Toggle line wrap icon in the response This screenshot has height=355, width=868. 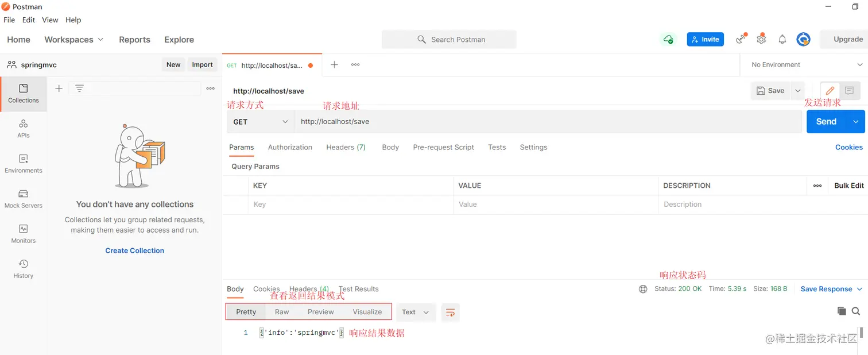coord(451,312)
